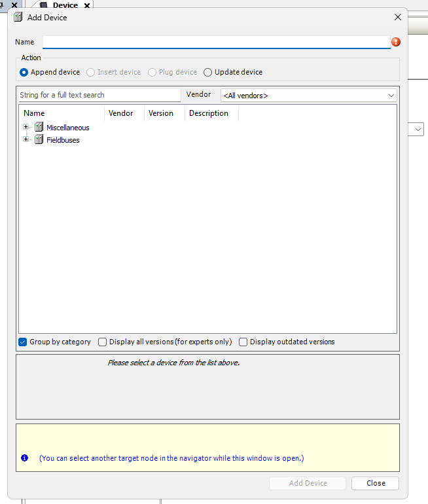The image size is (428, 504).
Task: Click the full text search box
Action: coord(99,95)
